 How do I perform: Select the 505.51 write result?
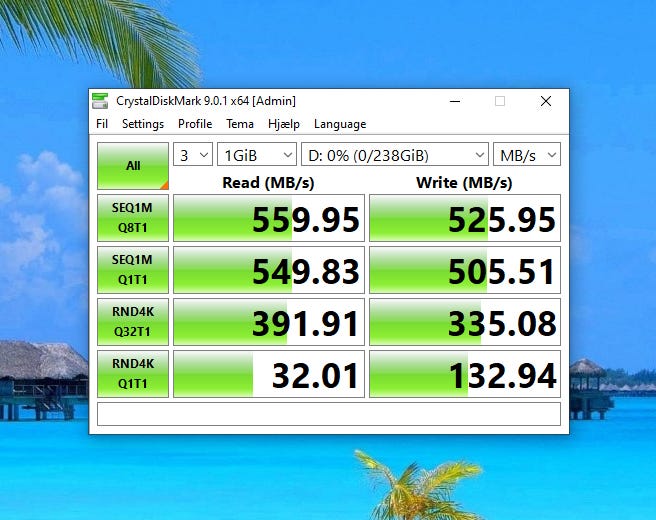click(x=465, y=270)
